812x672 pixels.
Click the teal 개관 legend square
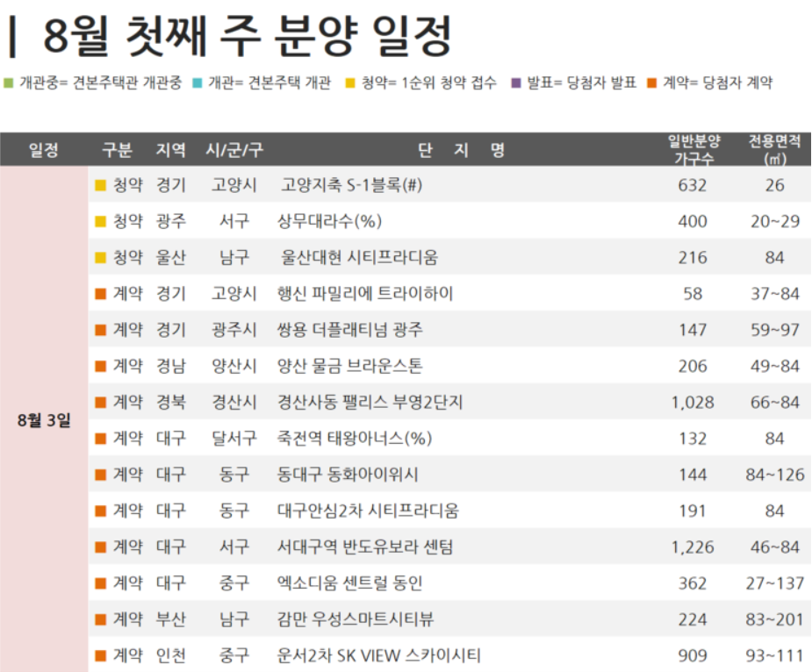click(x=198, y=82)
